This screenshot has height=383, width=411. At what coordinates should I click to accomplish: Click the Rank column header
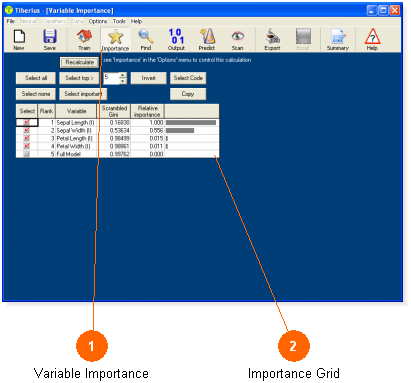pos(47,111)
